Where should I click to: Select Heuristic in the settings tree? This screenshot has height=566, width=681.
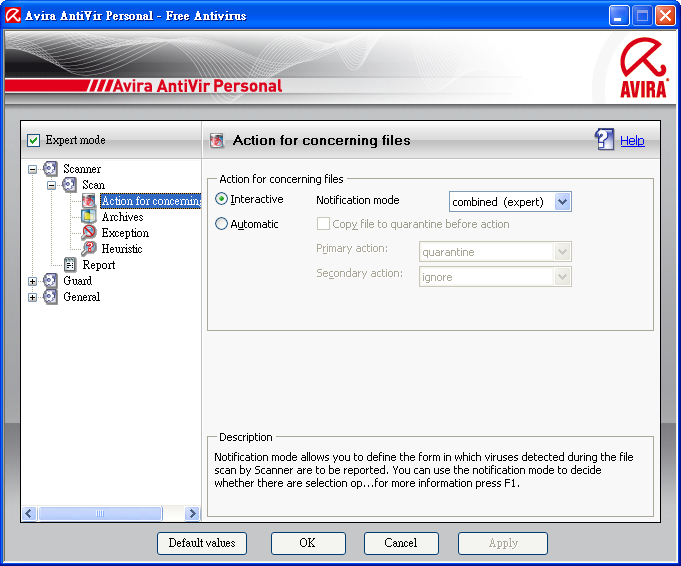[122, 248]
